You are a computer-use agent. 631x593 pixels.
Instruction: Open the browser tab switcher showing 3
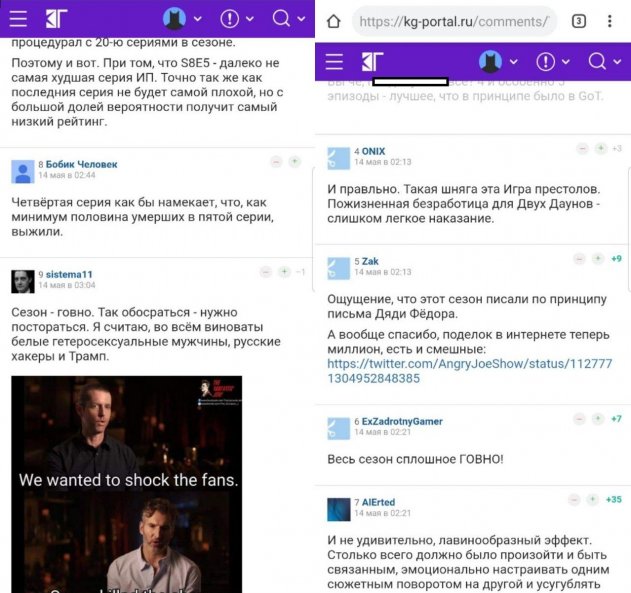578,21
